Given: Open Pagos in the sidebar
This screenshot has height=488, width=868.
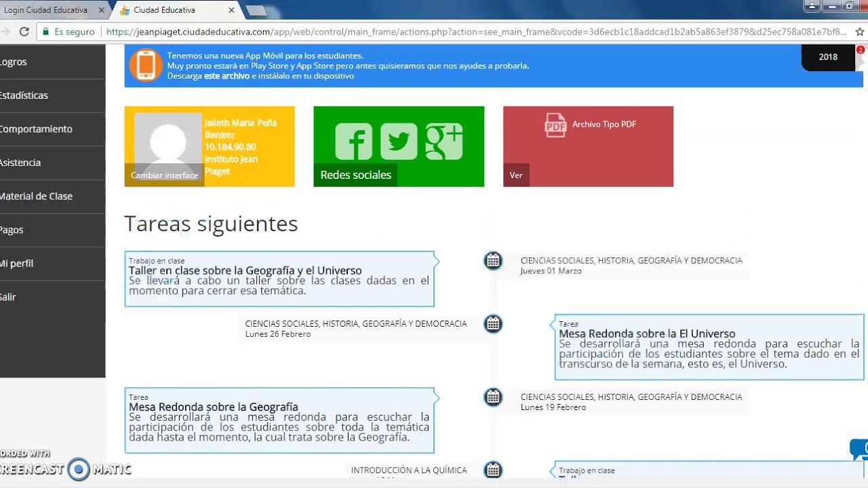Looking at the screenshot, I should (x=52, y=230).
